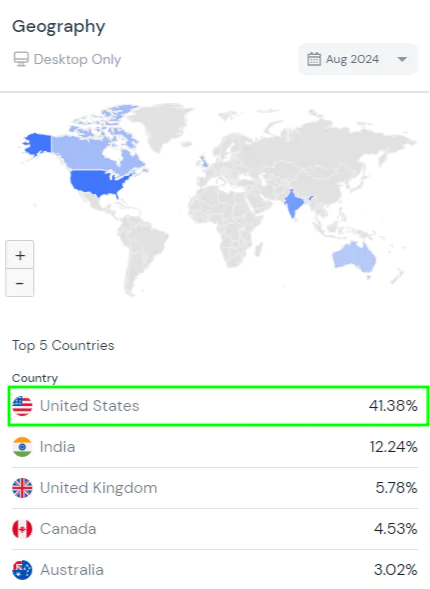Click the calendar icon beside Aug 2024
430x589 pixels.
pyautogui.click(x=314, y=59)
